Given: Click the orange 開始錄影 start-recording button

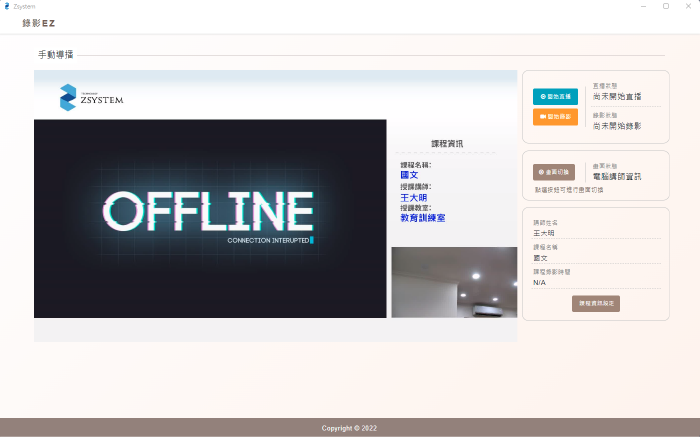Looking at the screenshot, I should pos(555,117).
